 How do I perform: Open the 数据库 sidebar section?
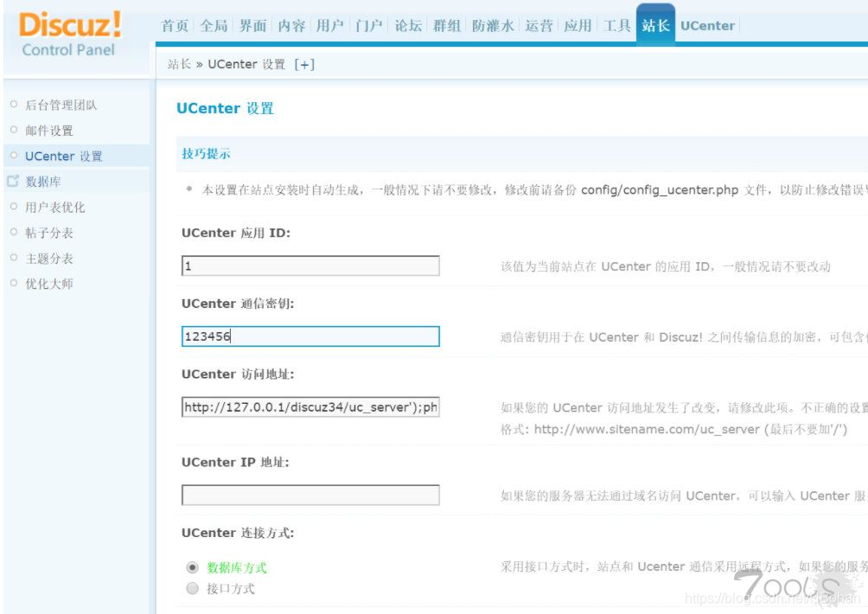pos(41,181)
